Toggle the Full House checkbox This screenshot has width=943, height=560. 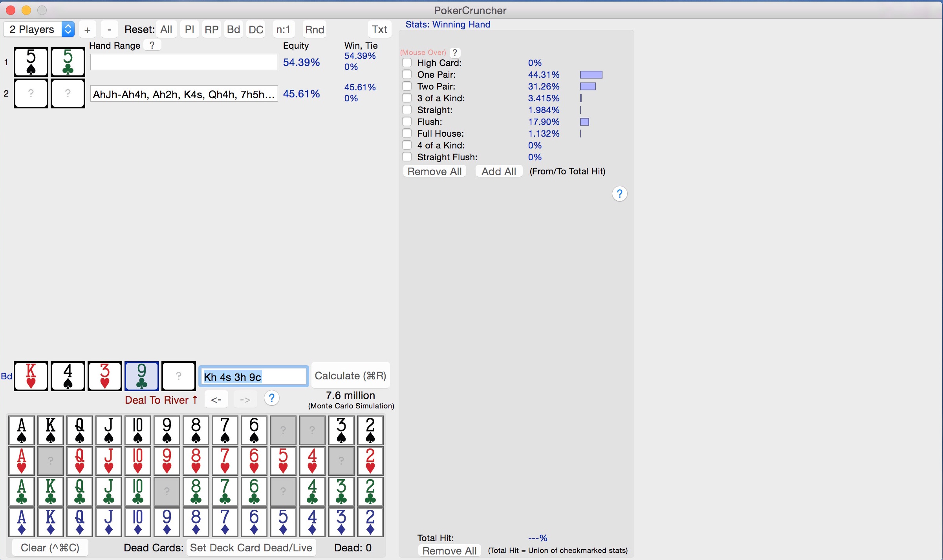coord(407,134)
